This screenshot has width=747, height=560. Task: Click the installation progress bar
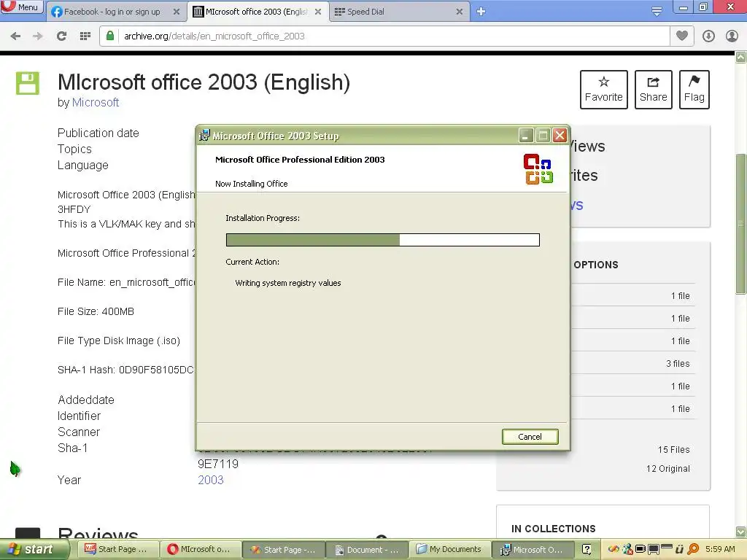[382, 239]
